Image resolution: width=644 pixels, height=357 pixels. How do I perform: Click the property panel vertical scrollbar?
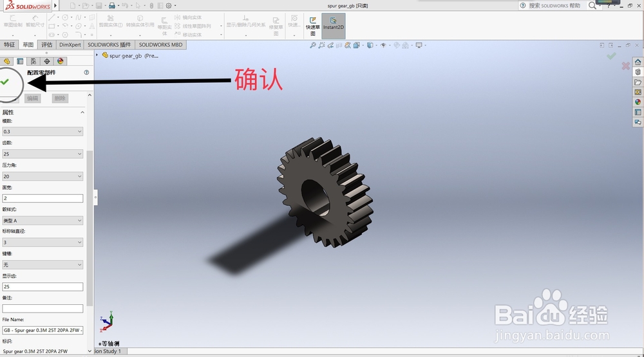(90, 228)
